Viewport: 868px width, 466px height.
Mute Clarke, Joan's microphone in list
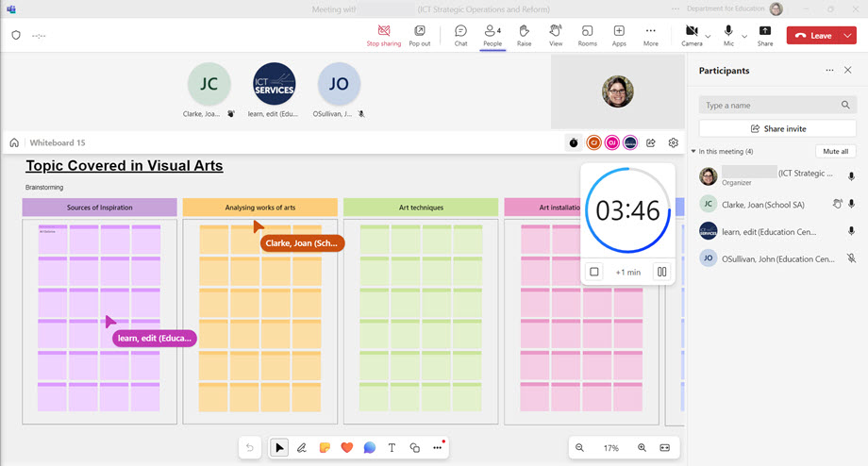851,204
